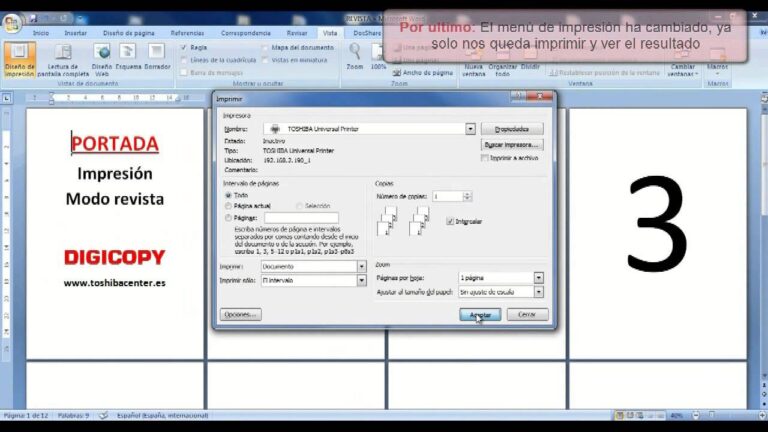
Task: Open Lectura de pantalla completa view
Action: 63,59
